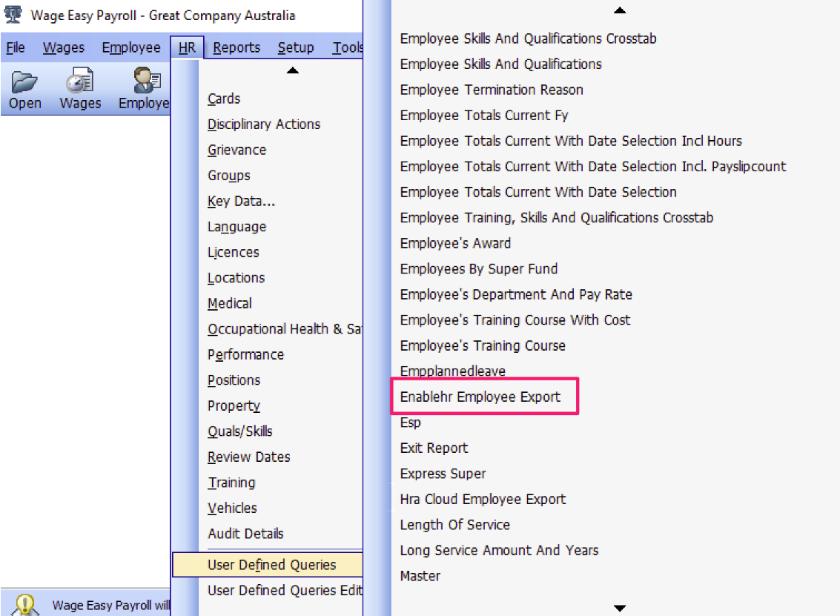Choose Exit Report query
840x616 pixels.
point(434,448)
